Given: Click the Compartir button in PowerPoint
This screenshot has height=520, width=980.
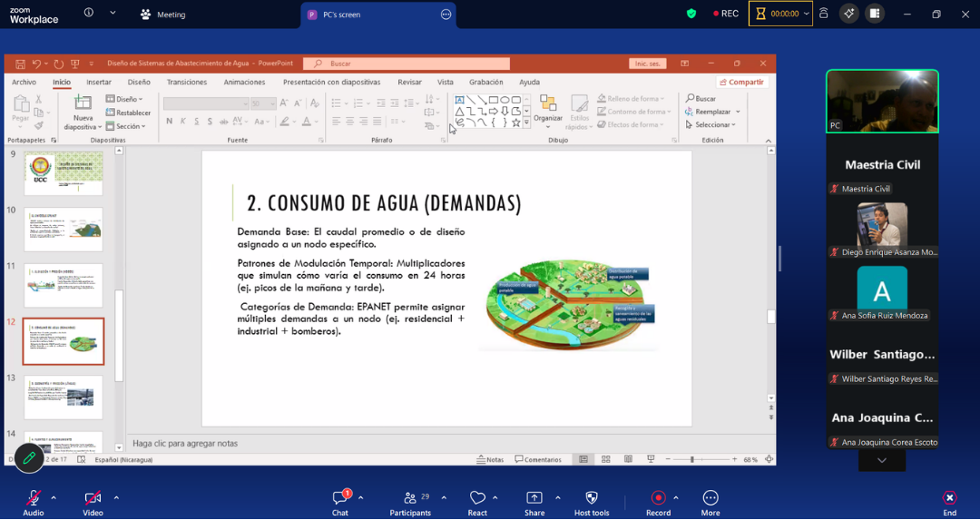Looking at the screenshot, I should [x=741, y=82].
